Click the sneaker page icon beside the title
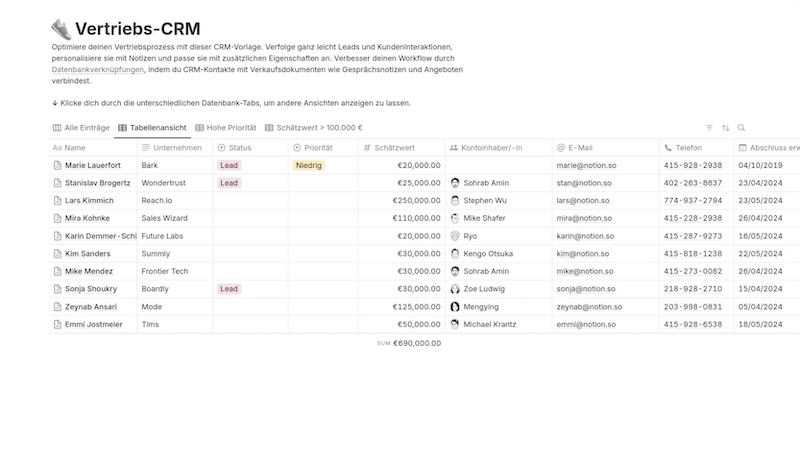800x460 pixels. click(61, 30)
